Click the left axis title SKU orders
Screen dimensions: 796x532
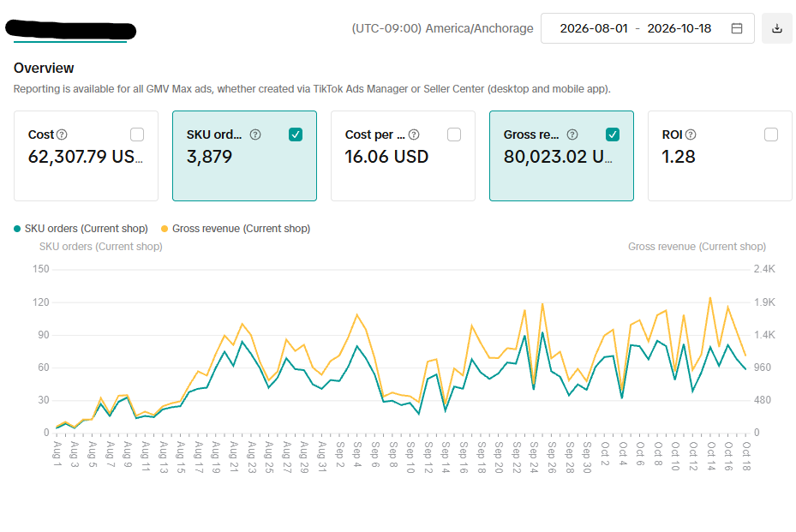[x=101, y=247]
